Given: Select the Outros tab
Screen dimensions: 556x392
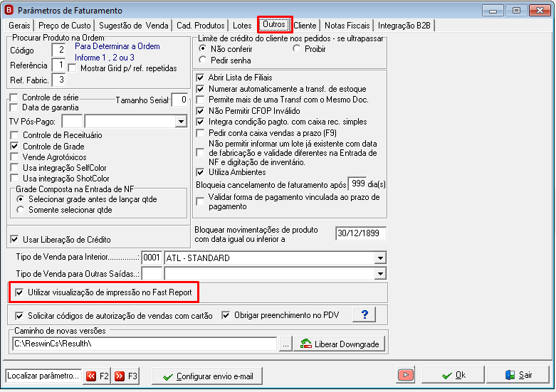Looking at the screenshot, I should (274, 24).
